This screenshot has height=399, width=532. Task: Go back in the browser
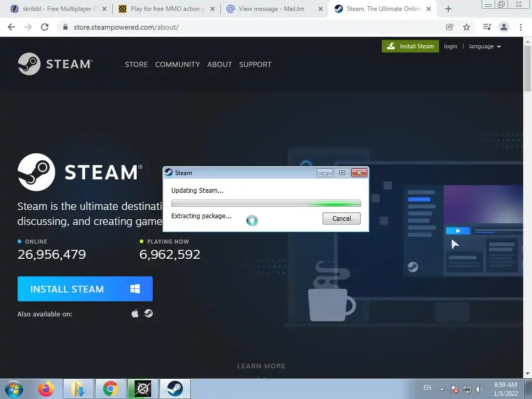point(11,27)
